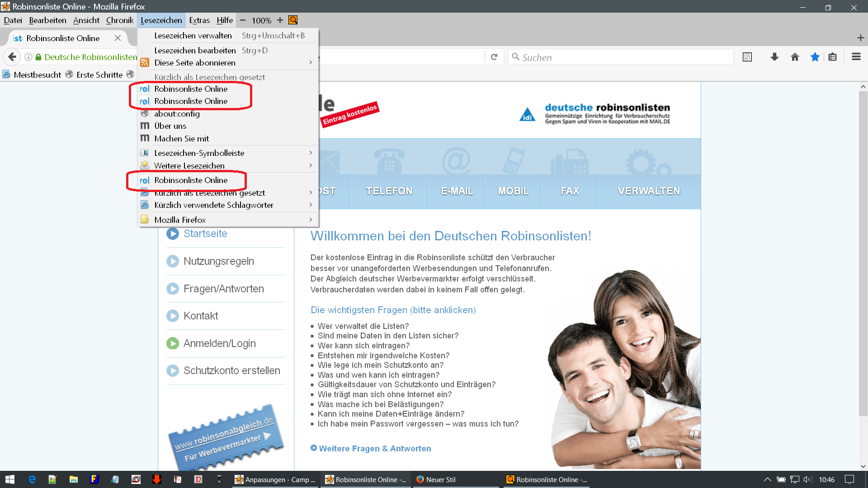Click the reload page icon

tap(494, 57)
